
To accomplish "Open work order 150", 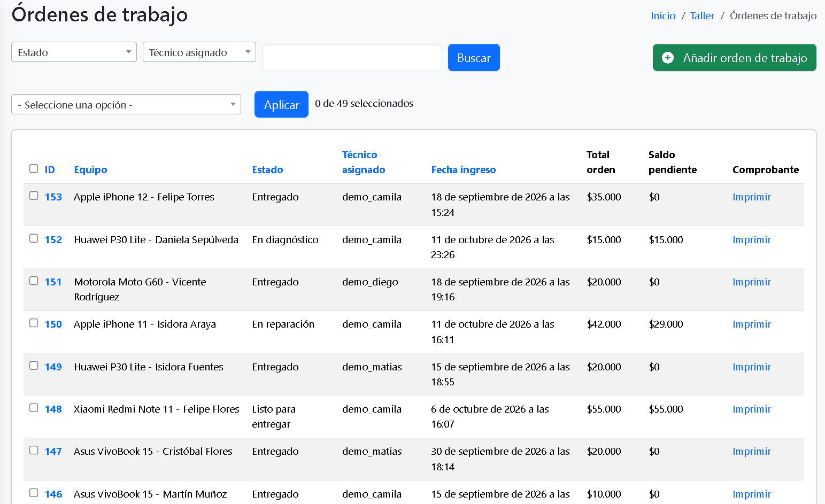I will pyautogui.click(x=53, y=324).
